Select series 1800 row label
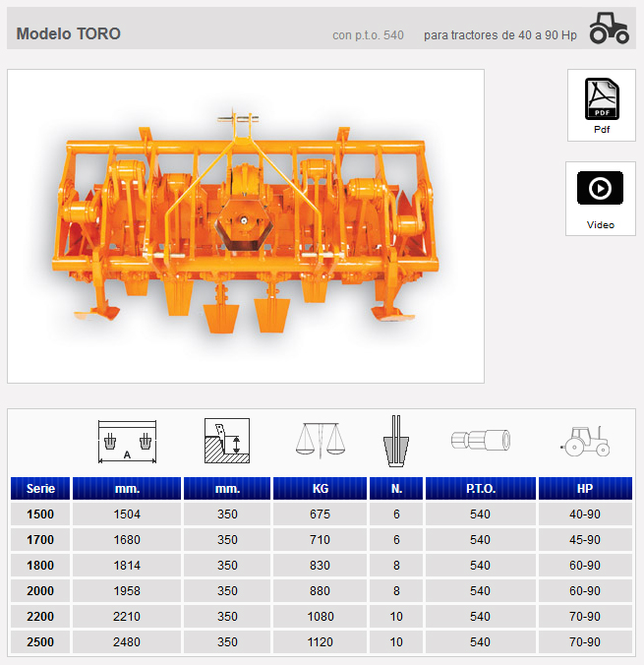The height and width of the screenshot is (665, 644). point(40,566)
